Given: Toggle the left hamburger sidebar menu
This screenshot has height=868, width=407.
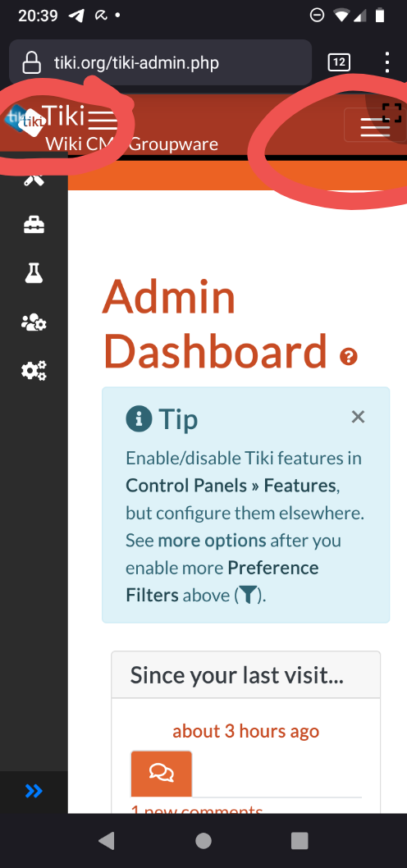Looking at the screenshot, I should tap(103, 119).
